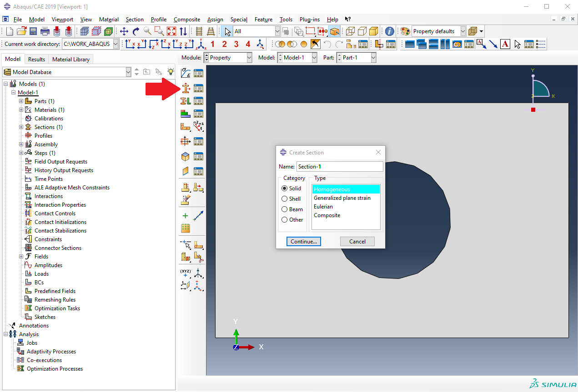Open the Module dropdown showing Property
578x392 pixels.
pos(228,58)
